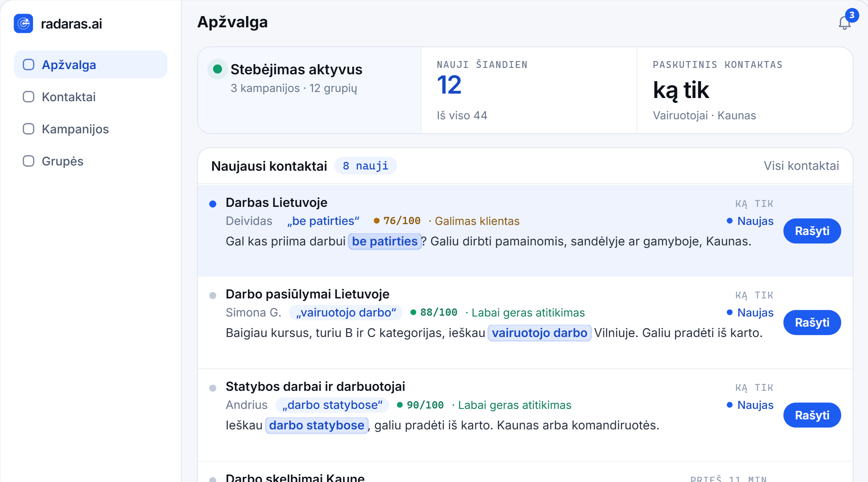The width and height of the screenshot is (868, 482).
Task: Click the Nauji šiandien count 12
Action: [449, 85]
